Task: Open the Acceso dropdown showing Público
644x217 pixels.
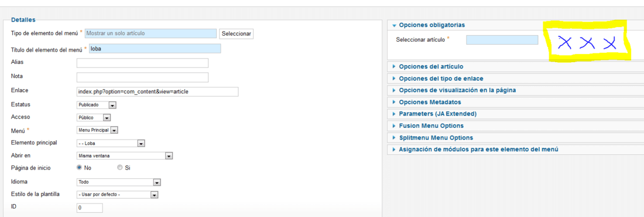Action: (x=94, y=118)
